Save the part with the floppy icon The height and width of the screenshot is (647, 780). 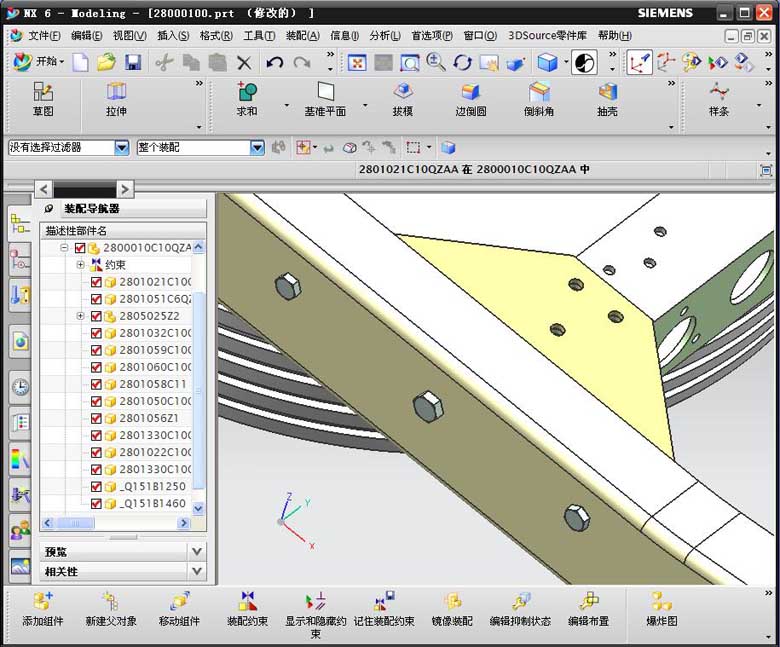(x=133, y=63)
